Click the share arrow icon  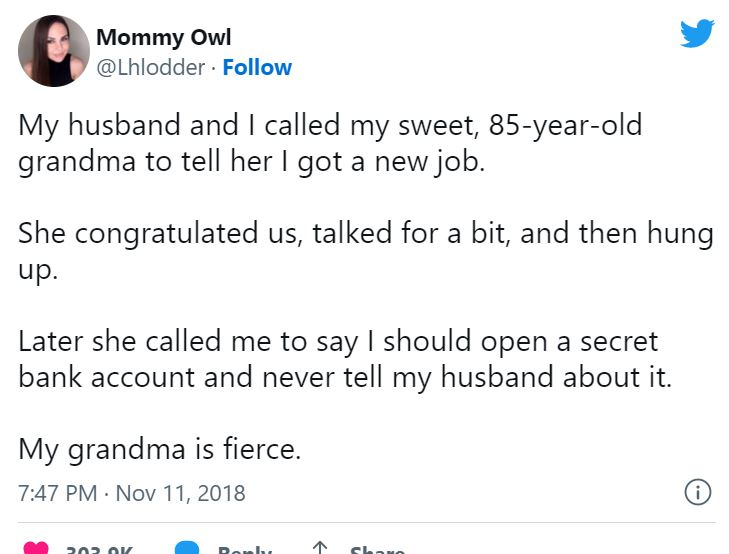320,548
